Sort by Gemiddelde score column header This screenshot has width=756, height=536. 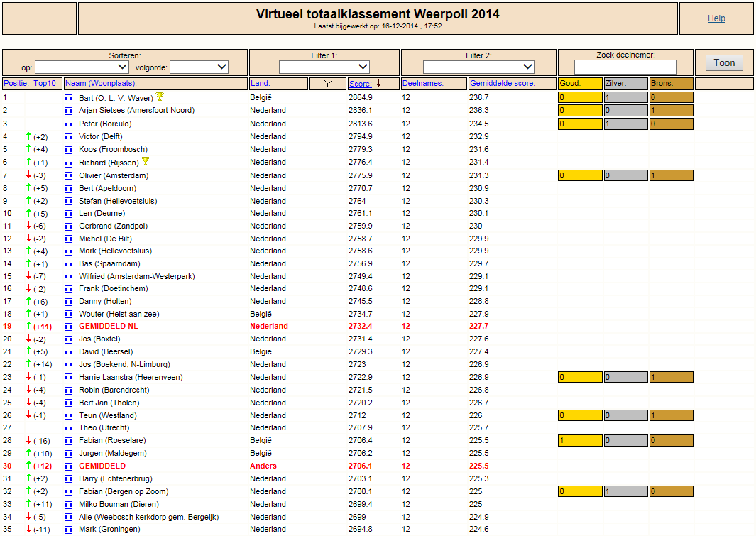click(x=503, y=83)
